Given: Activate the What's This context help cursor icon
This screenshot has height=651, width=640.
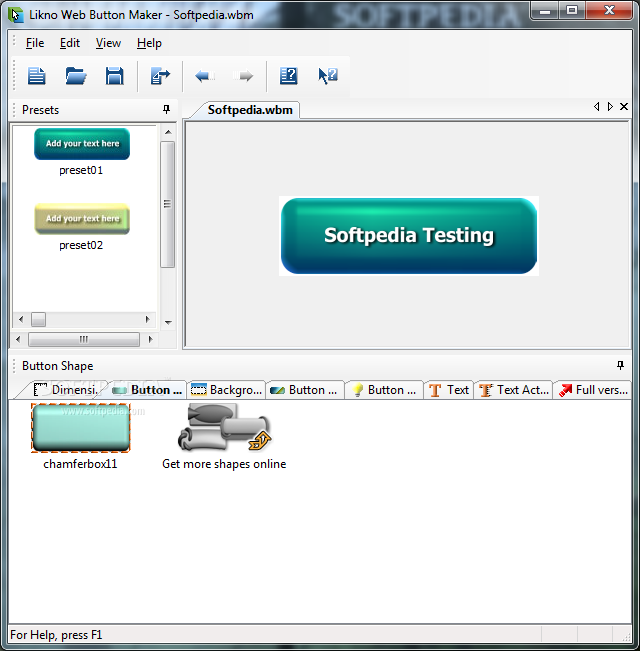Looking at the screenshot, I should 328,76.
